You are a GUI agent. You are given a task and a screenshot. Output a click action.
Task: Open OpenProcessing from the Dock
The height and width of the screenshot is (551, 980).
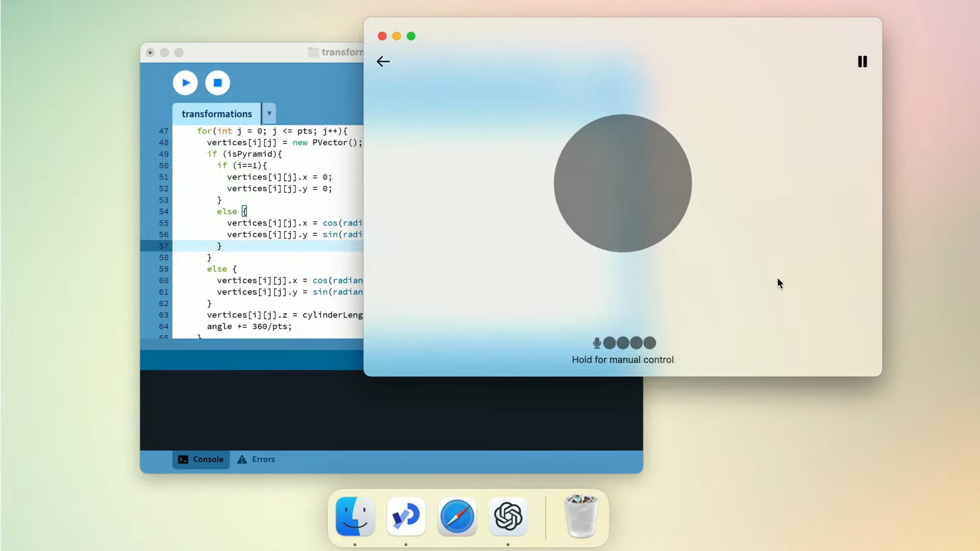405,516
